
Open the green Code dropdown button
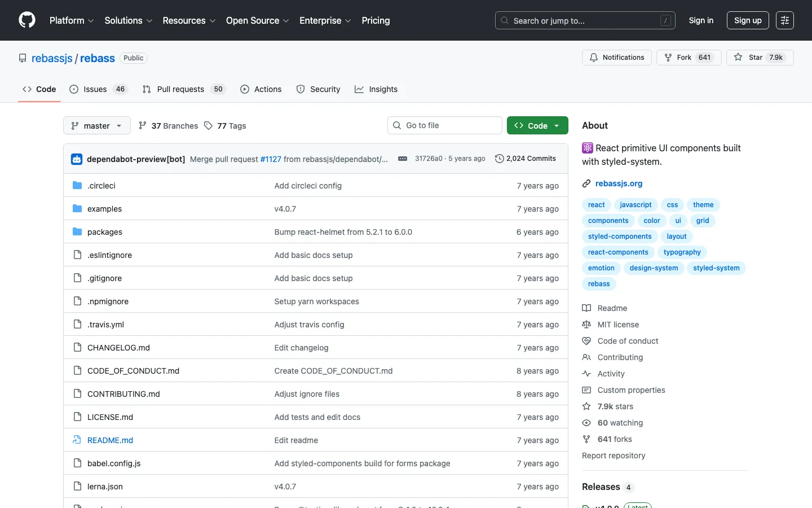click(x=537, y=125)
